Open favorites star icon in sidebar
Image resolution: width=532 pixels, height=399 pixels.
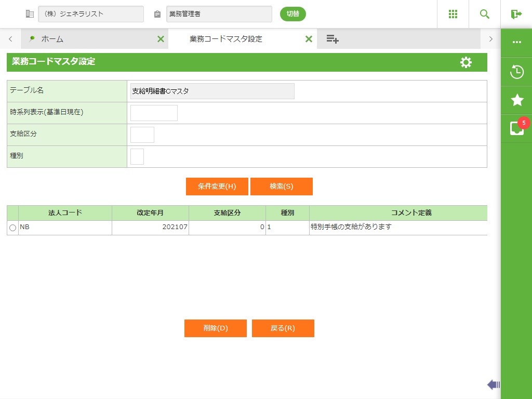click(x=516, y=100)
